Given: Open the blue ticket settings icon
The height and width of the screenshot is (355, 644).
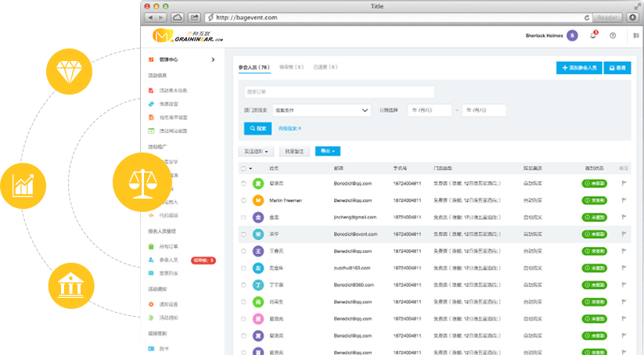Looking at the screenshot, I should pos(151,104).
